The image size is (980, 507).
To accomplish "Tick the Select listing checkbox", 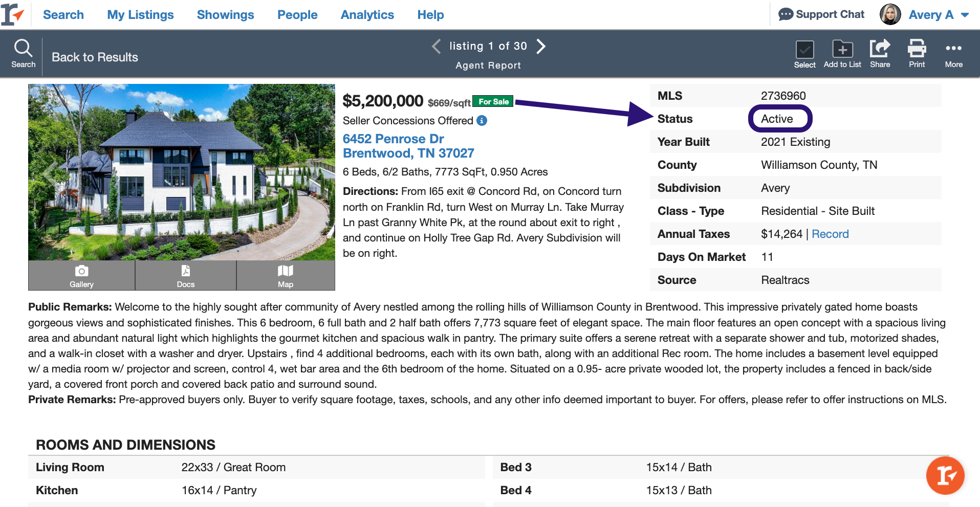I will [804, 50].
